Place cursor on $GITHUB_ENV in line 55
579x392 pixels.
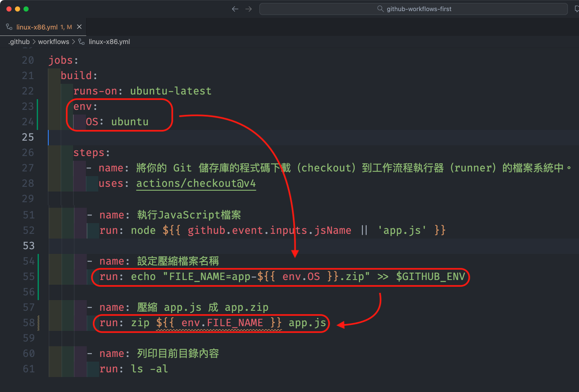coord(430,277)
